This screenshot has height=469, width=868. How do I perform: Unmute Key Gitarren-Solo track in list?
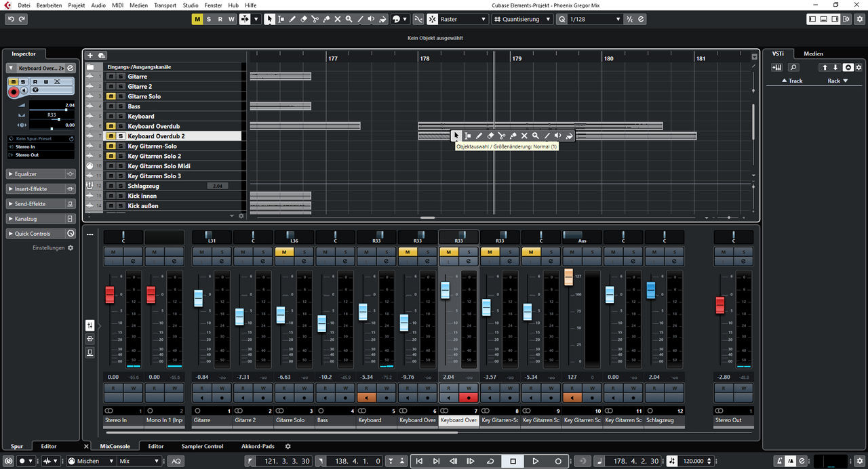tap(111, 146)
